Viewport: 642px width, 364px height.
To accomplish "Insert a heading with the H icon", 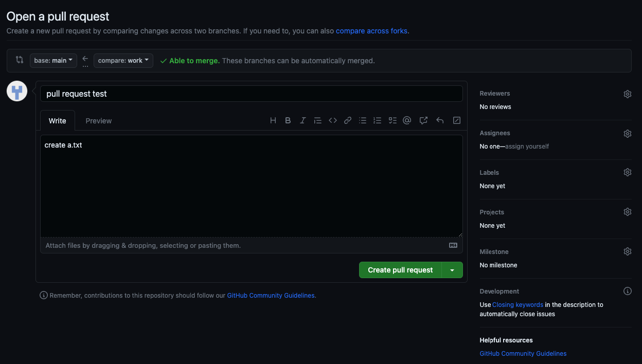I will pos(273,120).
